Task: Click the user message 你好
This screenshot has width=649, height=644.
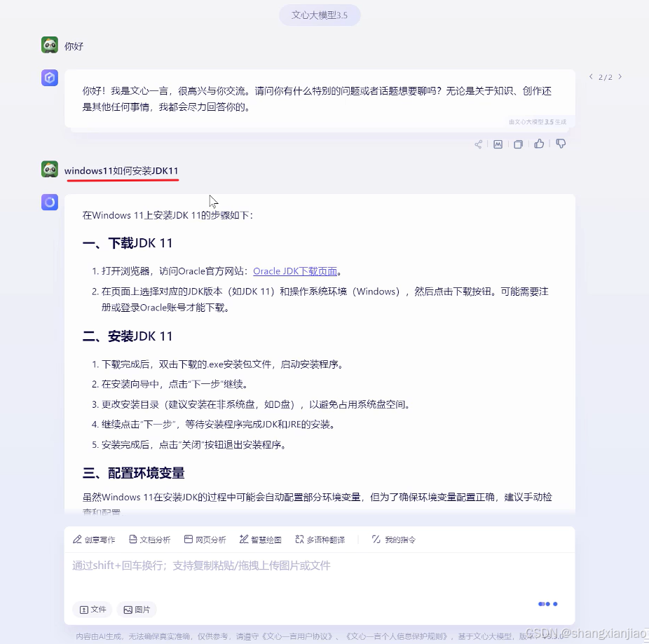Action: tap(74, 46)
